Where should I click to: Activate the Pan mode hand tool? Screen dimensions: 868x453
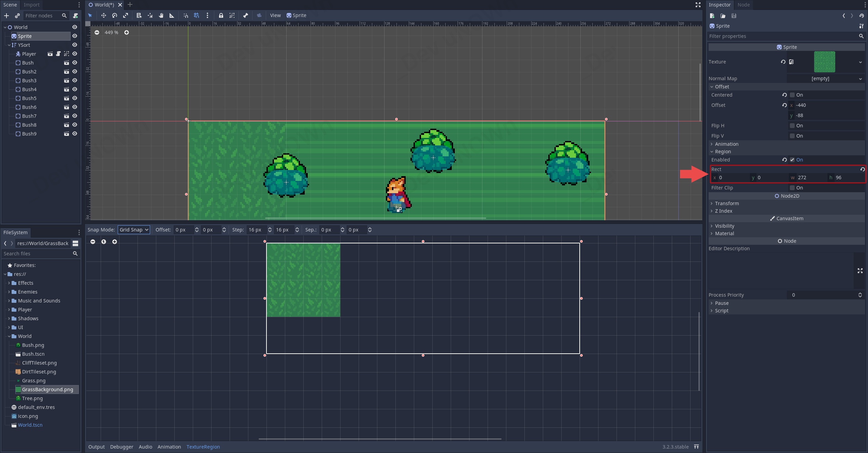point(161,15)
